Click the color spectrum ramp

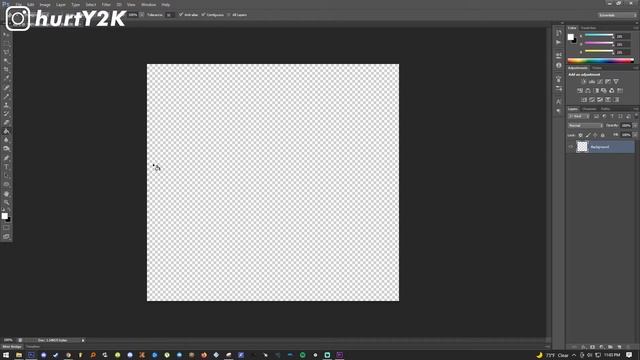(601, 60)
